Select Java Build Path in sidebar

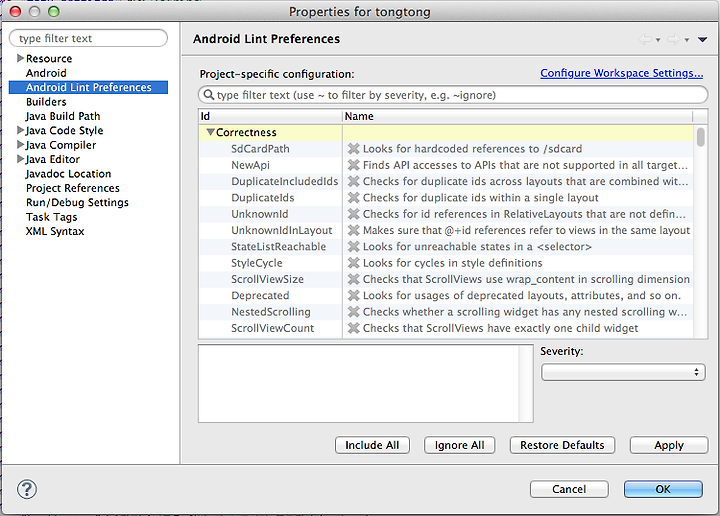click(63, 116)
